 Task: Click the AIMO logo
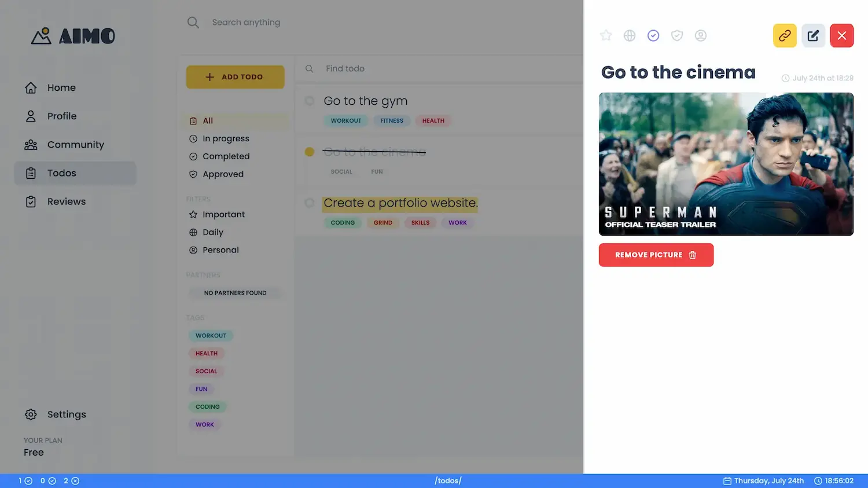tap(73, 36)
